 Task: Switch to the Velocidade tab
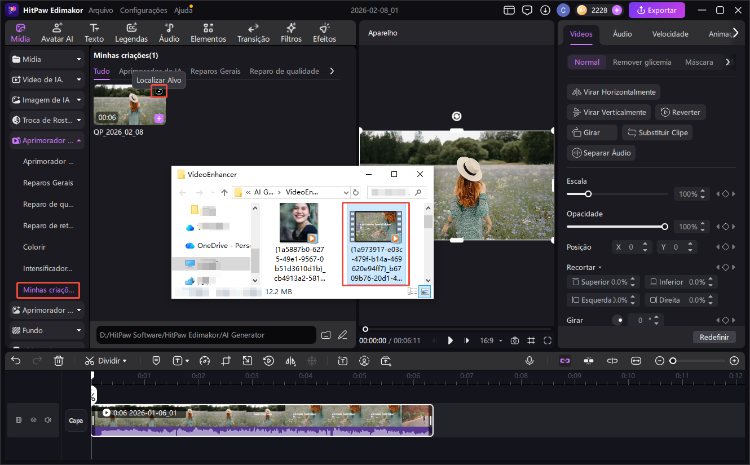670,34
